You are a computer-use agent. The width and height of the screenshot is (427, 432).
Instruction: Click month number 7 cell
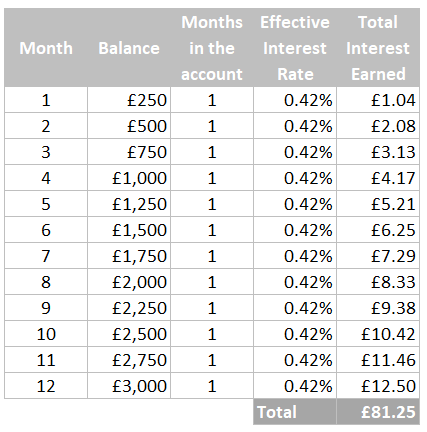click(46, 256)
